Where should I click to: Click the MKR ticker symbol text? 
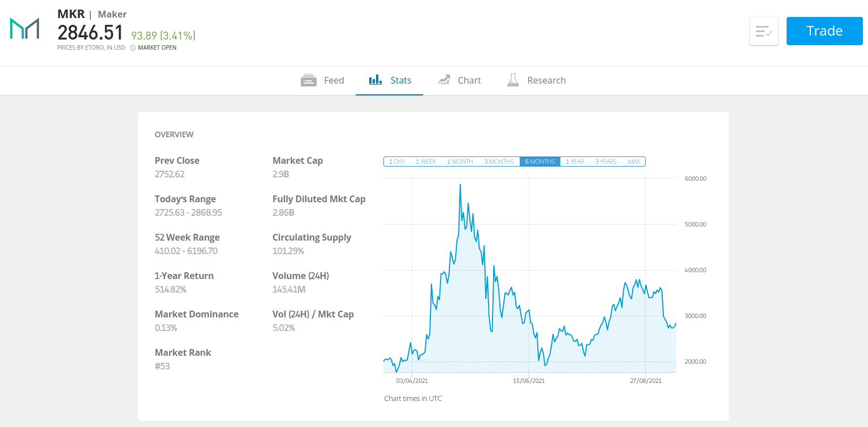(71, 14)
